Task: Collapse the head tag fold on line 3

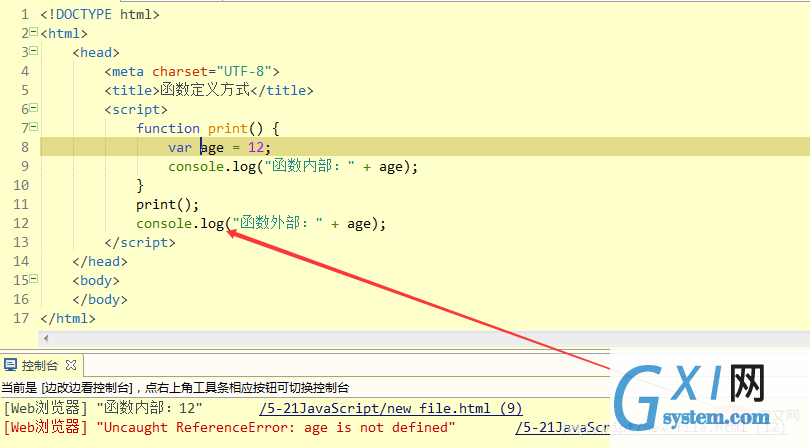Action: 34,51
